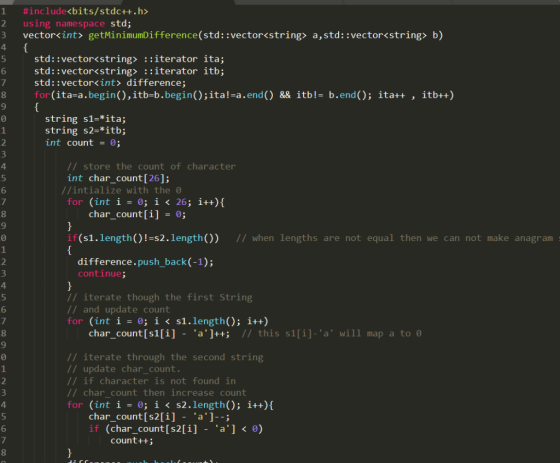Click the 'char_count[i] = 0;' statement
This screenshot has height=463, width=560.
[x=137, y=214]
